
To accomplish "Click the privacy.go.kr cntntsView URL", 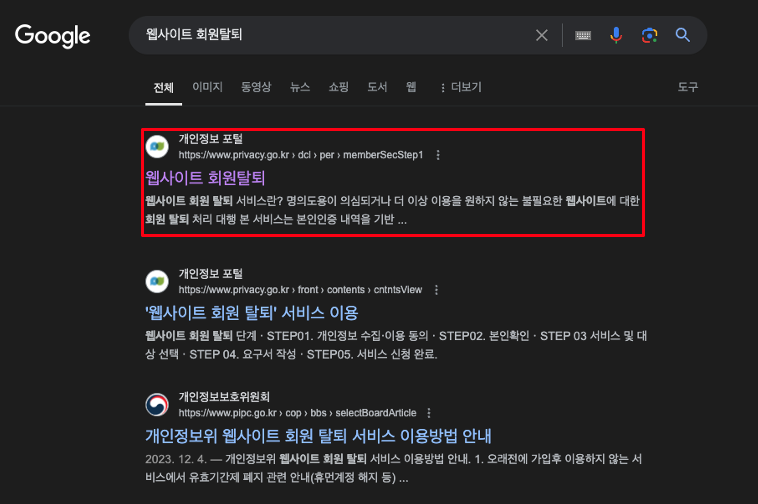I will (300, 290).
